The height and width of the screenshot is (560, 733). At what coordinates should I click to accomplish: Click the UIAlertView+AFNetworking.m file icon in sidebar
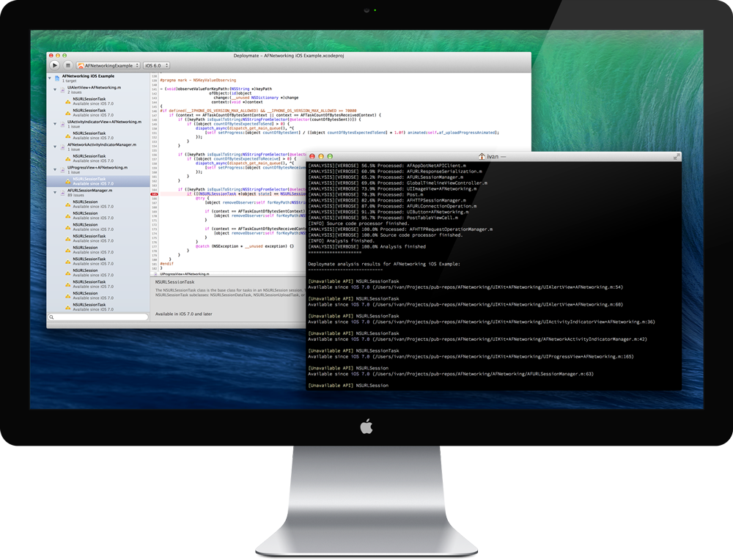click(62, 89)
